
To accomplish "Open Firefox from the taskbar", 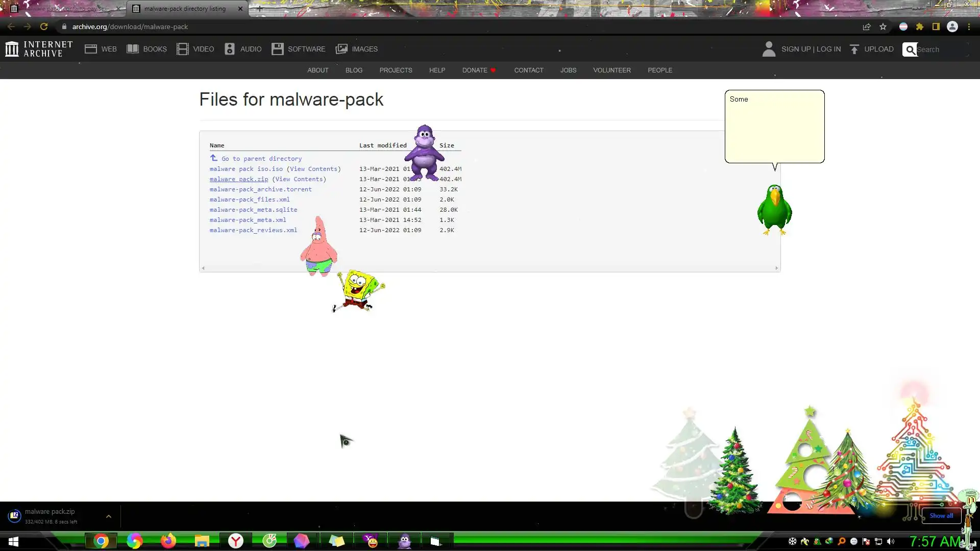I will pos(168,541).
